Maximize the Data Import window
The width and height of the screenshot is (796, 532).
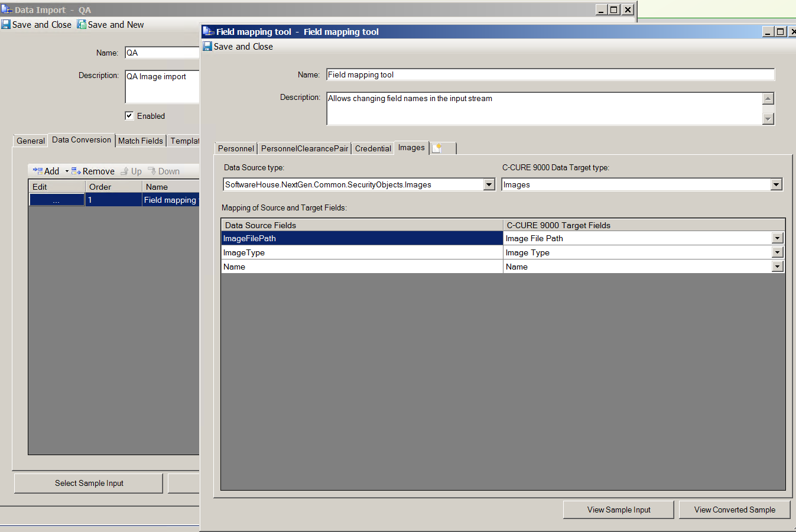(x=614, y=9)
